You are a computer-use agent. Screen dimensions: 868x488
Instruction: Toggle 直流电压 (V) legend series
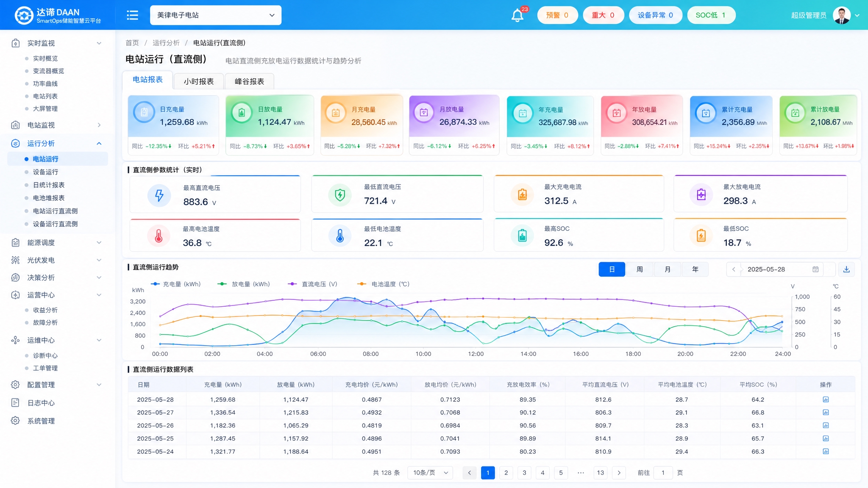pyautogui.click(x=313, y=284)
